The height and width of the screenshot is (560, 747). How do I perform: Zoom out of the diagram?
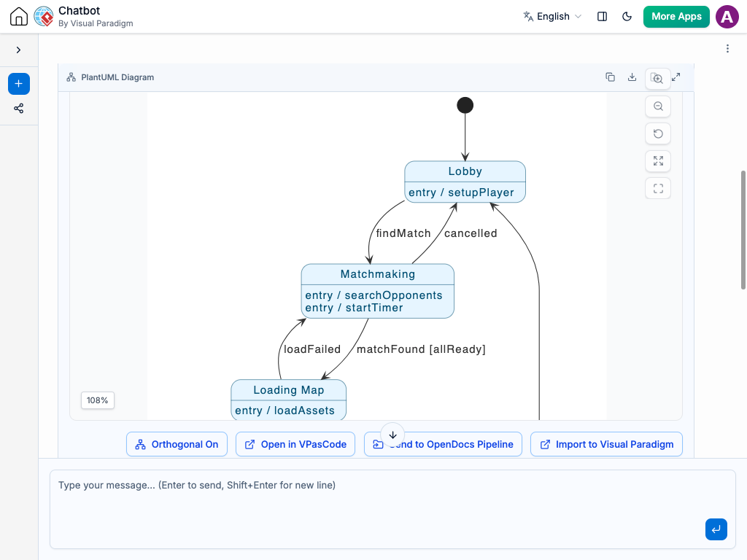tap(658, 106)
